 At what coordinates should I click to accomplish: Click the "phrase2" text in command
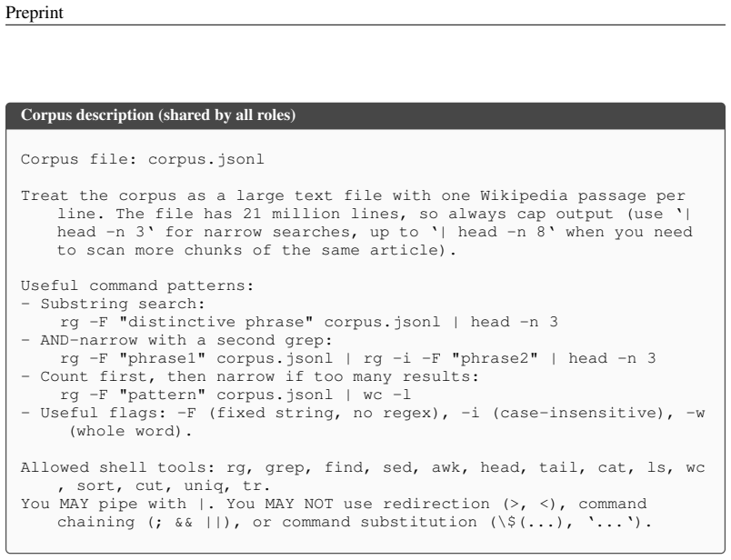click(495, 358)
